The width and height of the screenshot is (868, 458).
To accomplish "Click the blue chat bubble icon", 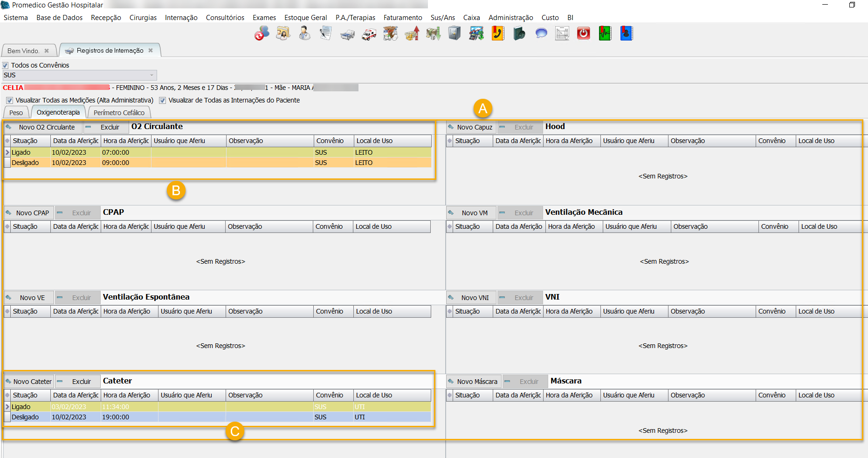I will tap(541, 34).
